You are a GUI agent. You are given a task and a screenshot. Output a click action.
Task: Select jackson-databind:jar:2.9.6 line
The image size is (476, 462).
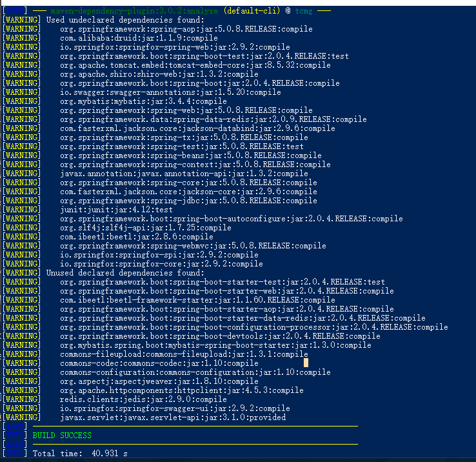pyautogui.click(x=197, y=128)
